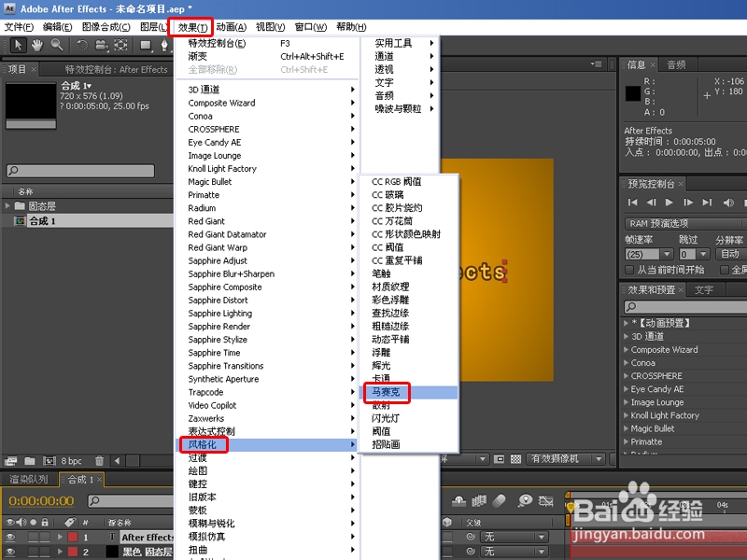Click the 0:00:00:00 current timecode
This screenshot has height=560, width=747.
(x=41, y=501)
